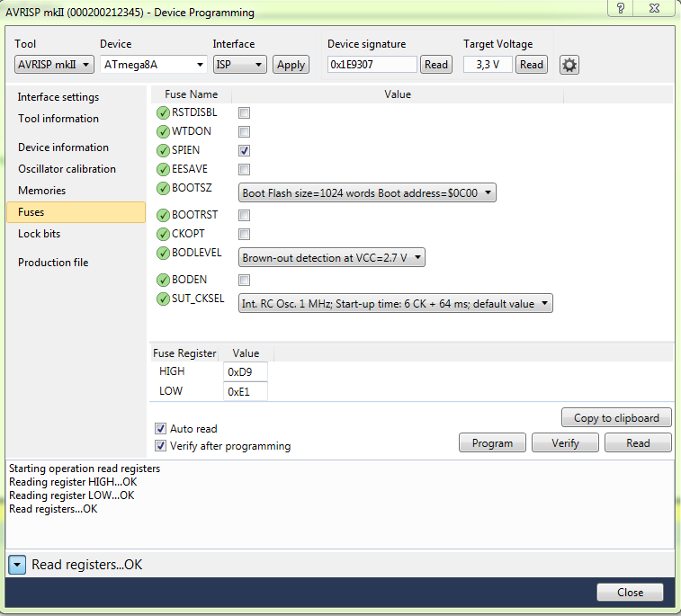Click the green check icon beside SUT_CKSEL
Viewport: 681px width, 616px height.
[163, 299]
